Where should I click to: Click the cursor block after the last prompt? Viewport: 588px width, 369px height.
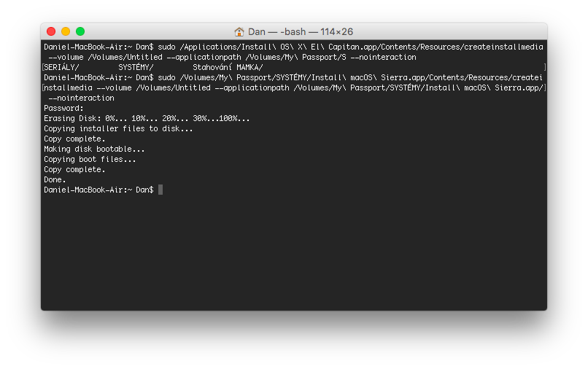pos(160,190)
